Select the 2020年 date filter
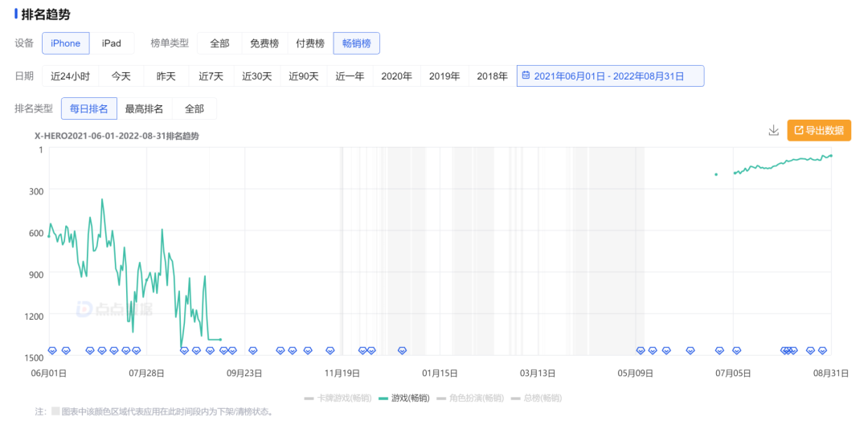 396,76
